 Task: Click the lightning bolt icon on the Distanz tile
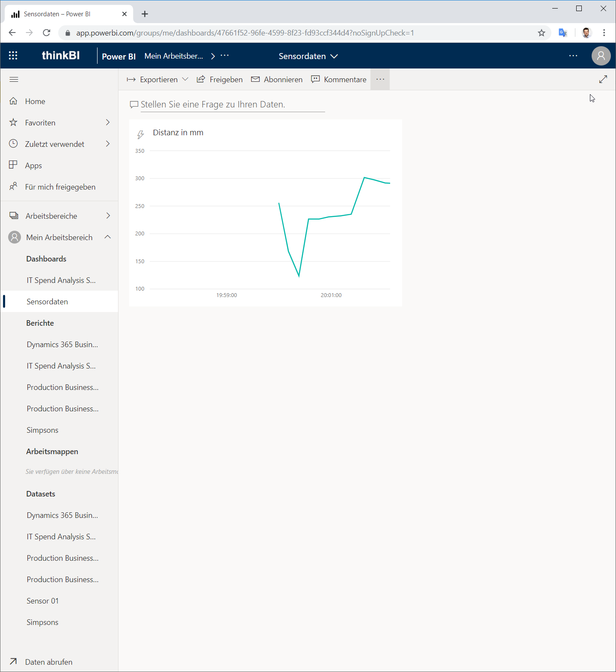click(140, 135)
